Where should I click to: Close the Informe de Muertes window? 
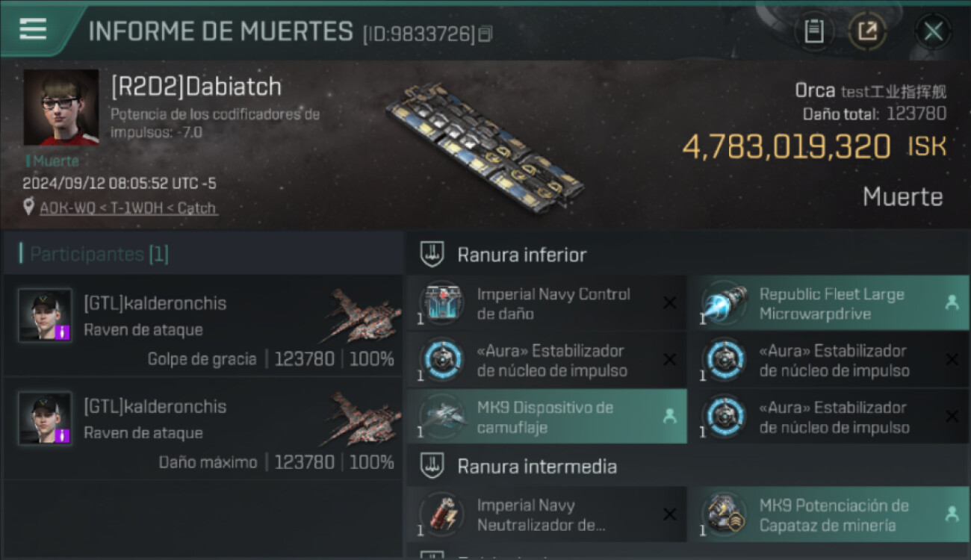[933, 31]
